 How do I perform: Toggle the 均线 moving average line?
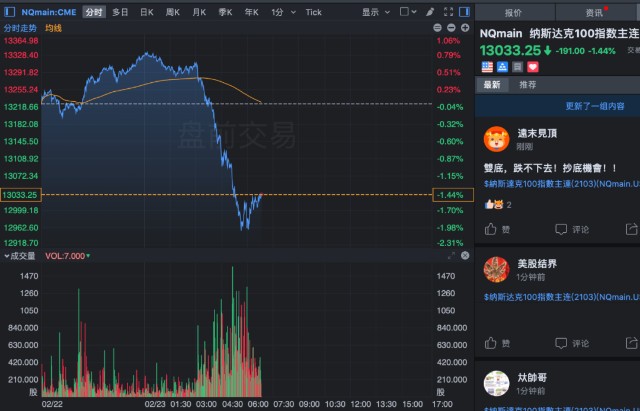tap(54, 28)
